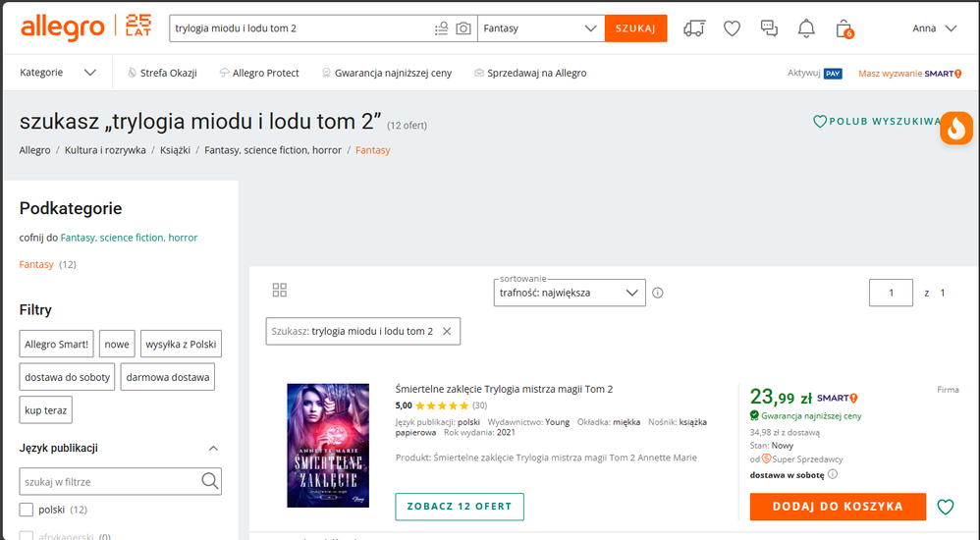The height and width of the screenshot is (540, 980).
Task: Open the messages chat icon
Action: point(769,28)
